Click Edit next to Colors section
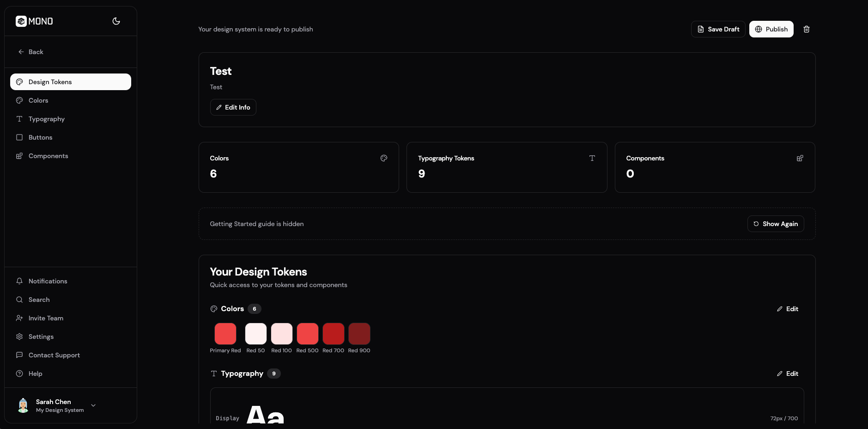 coord(788,309)
